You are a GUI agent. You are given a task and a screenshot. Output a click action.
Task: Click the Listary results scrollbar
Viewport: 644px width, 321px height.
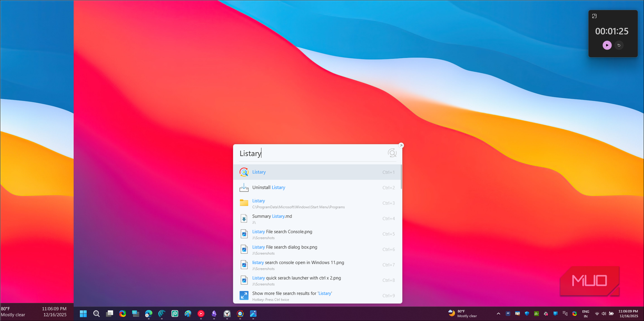click(x=401, y=177)
